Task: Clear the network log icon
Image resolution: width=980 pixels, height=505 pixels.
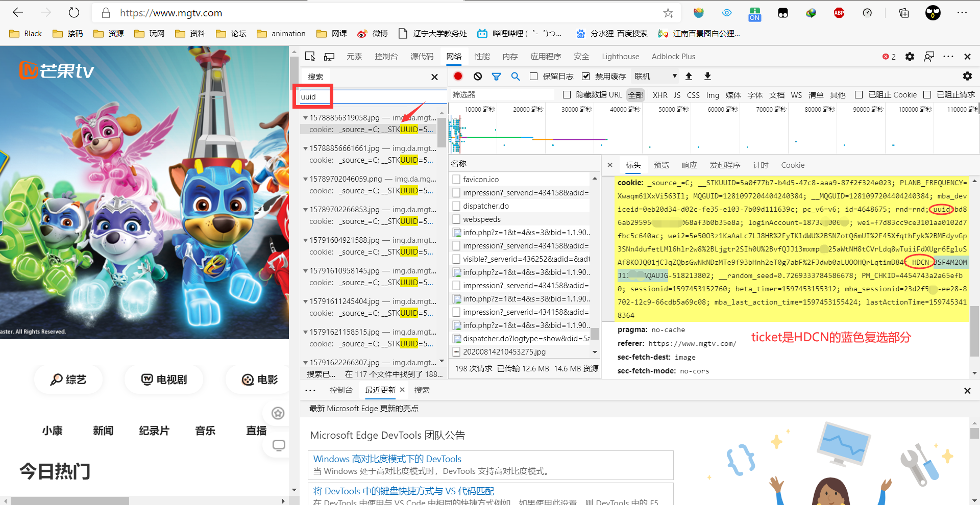Action: point(478,76)
